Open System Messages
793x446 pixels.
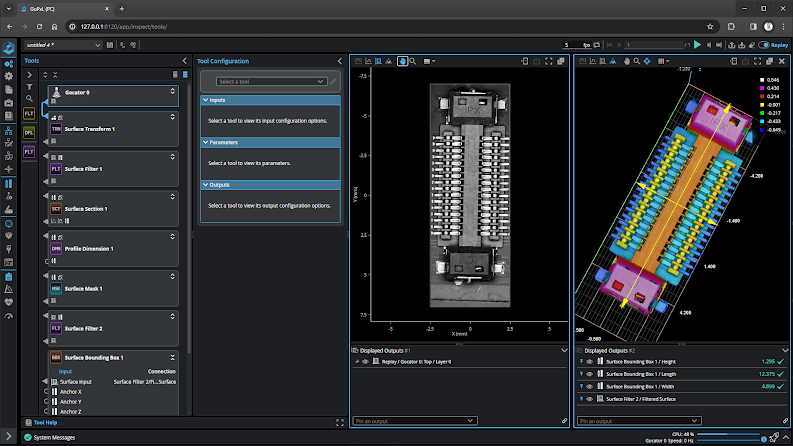[x=49, y=437]
